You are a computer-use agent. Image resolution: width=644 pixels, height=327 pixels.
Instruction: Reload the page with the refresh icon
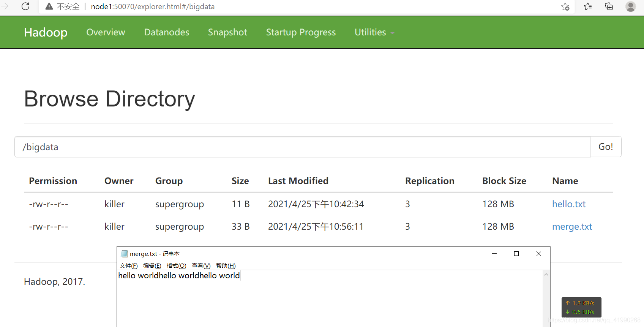(25, 6)
